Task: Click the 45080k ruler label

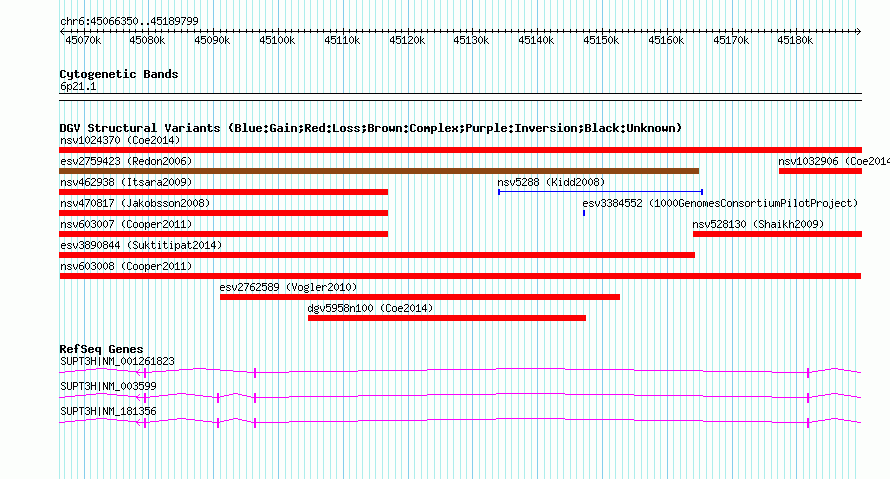Action: pos(147,40)
